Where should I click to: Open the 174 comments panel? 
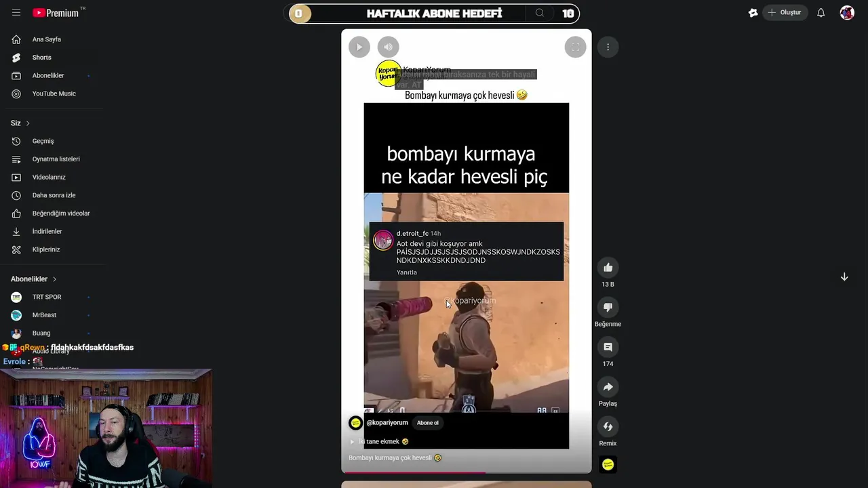click(x=608, y=347)
